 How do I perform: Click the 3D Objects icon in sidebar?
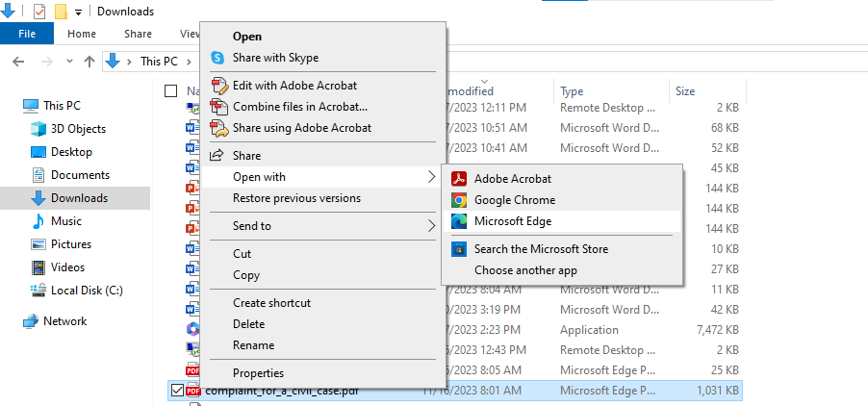coord(38,129)
